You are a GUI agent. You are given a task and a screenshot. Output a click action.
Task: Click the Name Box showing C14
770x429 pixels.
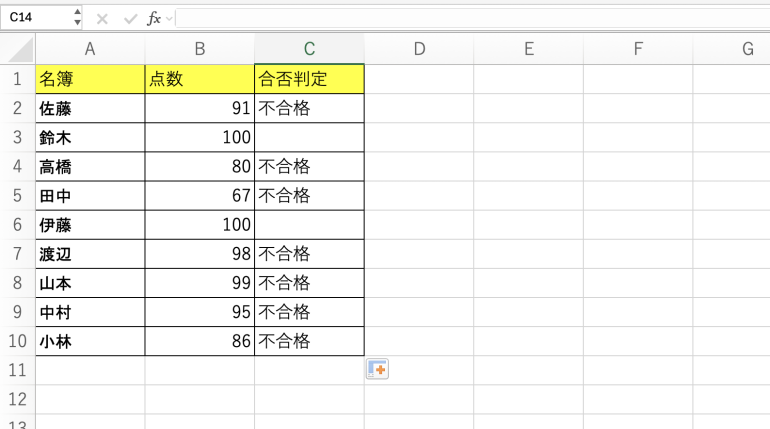click(x=36, y=18)
